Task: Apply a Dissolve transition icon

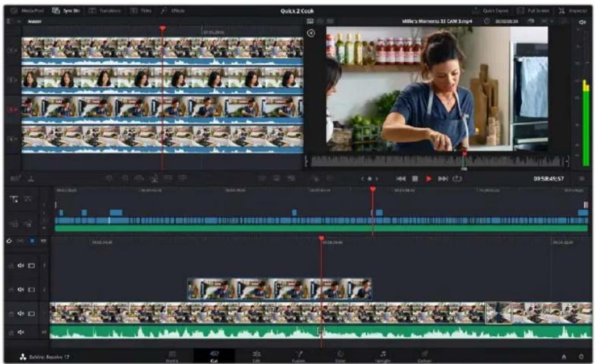Action: pyautogui.click(x=276, y=178)
